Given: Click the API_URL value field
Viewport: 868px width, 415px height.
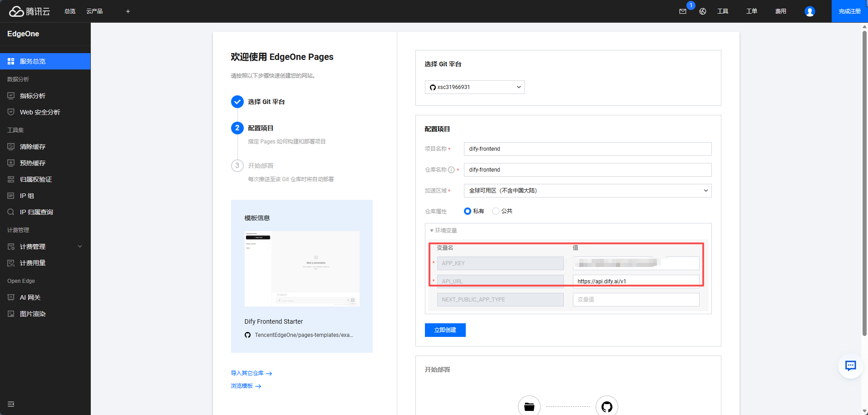Looking at the screenshot, I should [x=636, y=282].
